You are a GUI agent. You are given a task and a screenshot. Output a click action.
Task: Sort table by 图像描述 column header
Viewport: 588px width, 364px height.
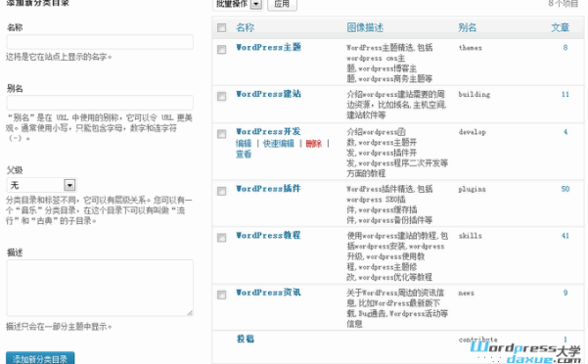click(x=365, y=27)
